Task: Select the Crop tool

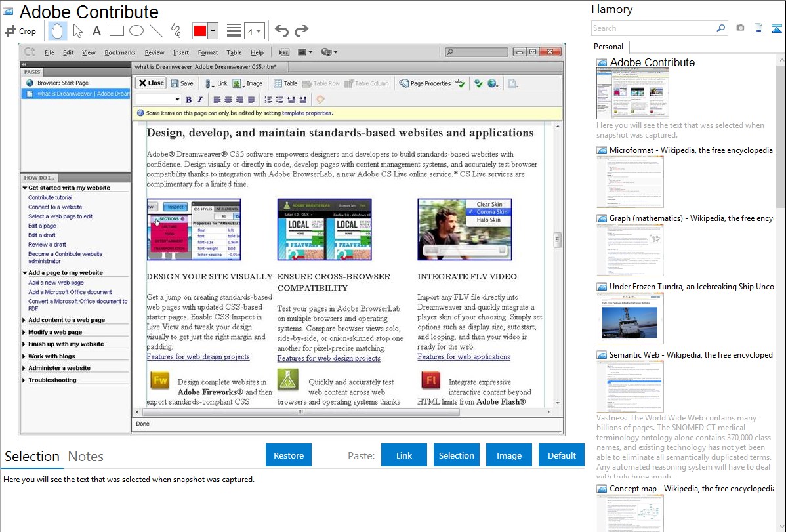Action: [20, 31]
